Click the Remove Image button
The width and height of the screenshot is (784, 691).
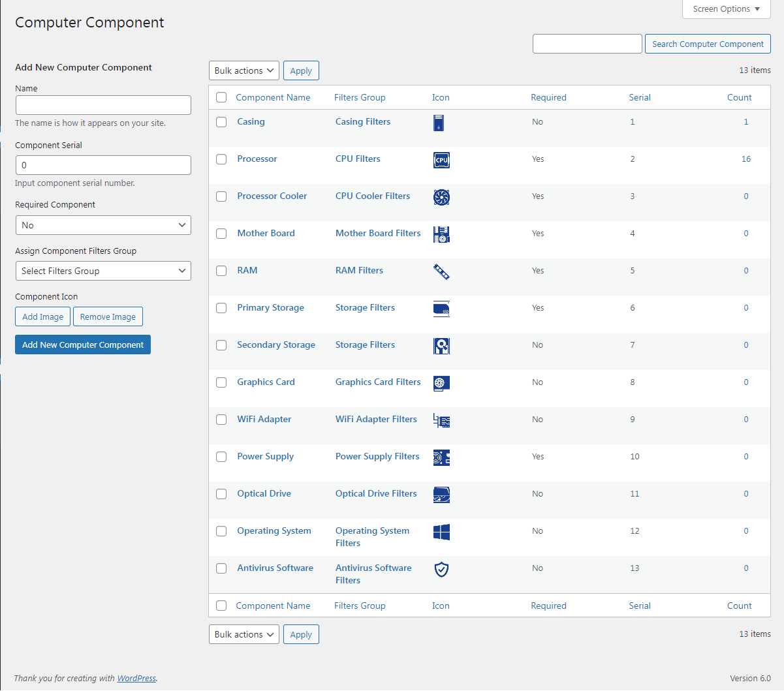tap(108, 316)
